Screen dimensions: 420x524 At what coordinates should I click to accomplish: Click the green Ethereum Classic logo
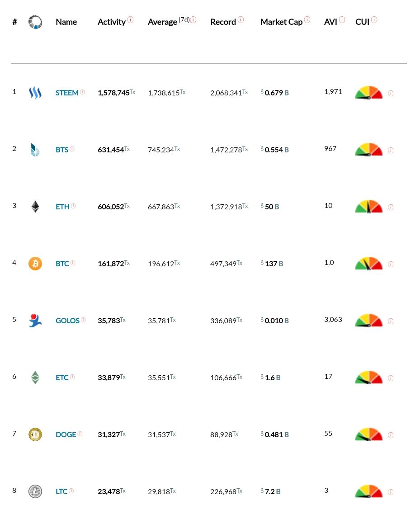tap(35, 378)
